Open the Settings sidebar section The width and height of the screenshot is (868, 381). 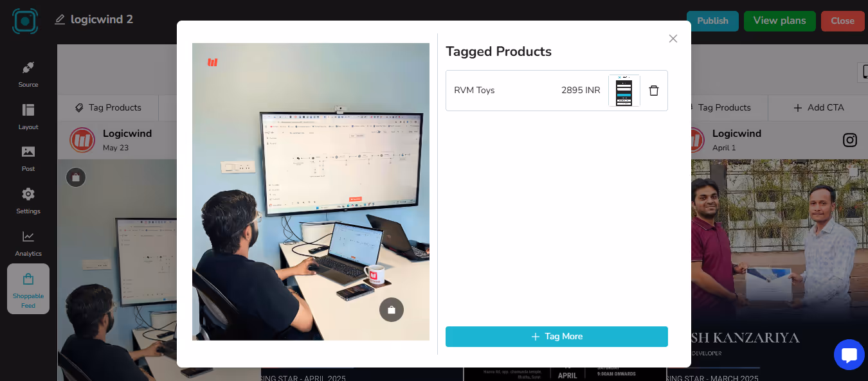[28, 201]
